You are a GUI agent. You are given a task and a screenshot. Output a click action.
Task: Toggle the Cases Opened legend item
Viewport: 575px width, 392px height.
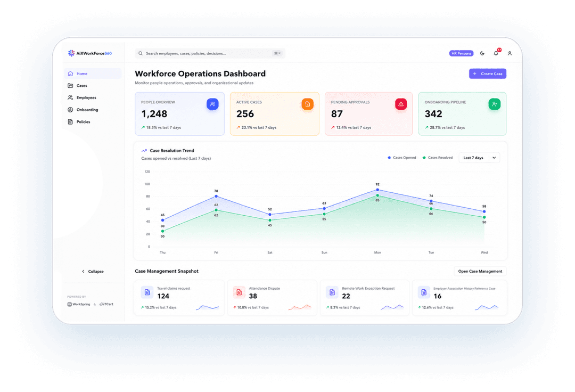[402, 158]
